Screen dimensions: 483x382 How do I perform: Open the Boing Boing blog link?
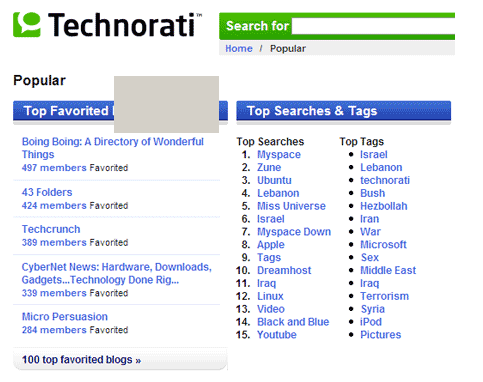[113, 148]
